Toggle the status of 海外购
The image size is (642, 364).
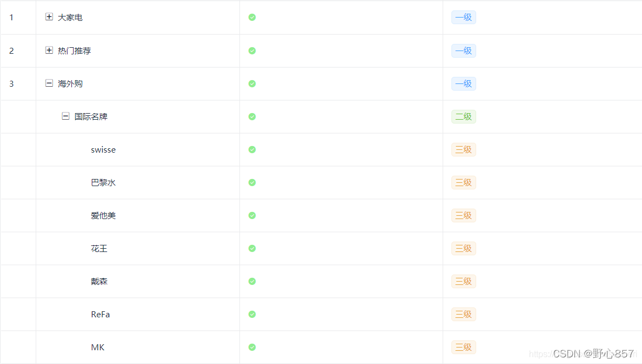coord(252,83)
